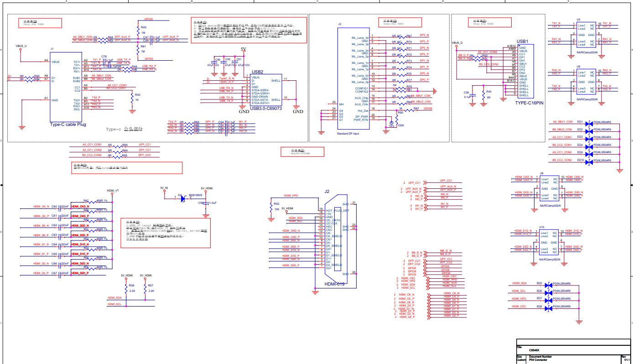Select resistor R50 10K symbol
The height and width of the screenshot is (364, 633).
[x=271, y=208]
